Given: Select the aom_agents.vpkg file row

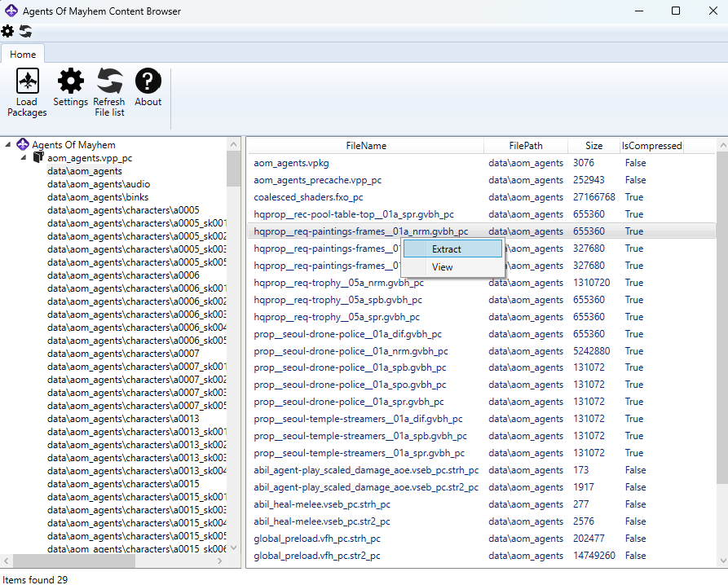Looking at the screenshot, I should 482,163.
